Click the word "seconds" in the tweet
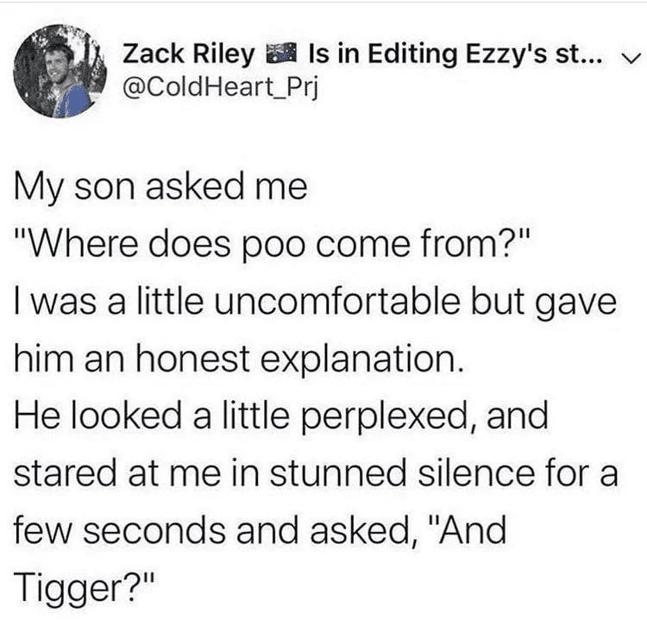The height and width of the screenshot is (644, 647). click(x=154, y=531)
